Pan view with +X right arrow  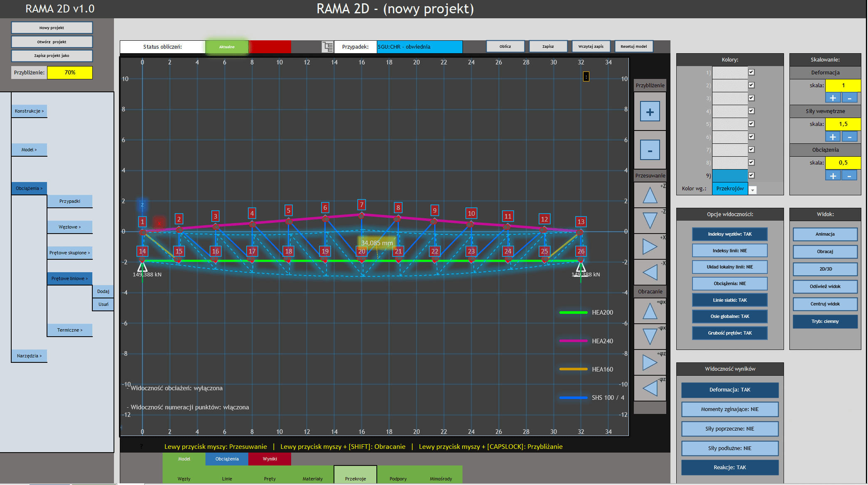(650, 246)
